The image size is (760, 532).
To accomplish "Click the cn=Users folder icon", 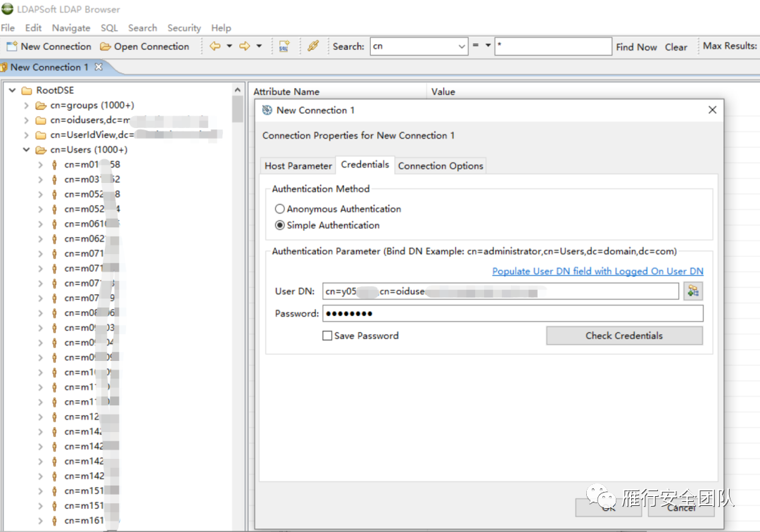I will pos(42,150).
